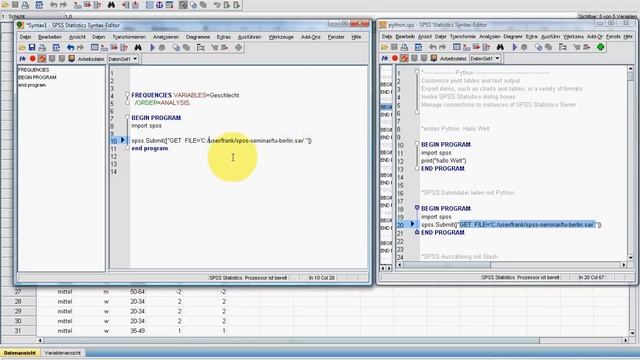Click data editor horizontal scrollbar
This screenshot has height=360, width=640.
(x=333, y=340)
